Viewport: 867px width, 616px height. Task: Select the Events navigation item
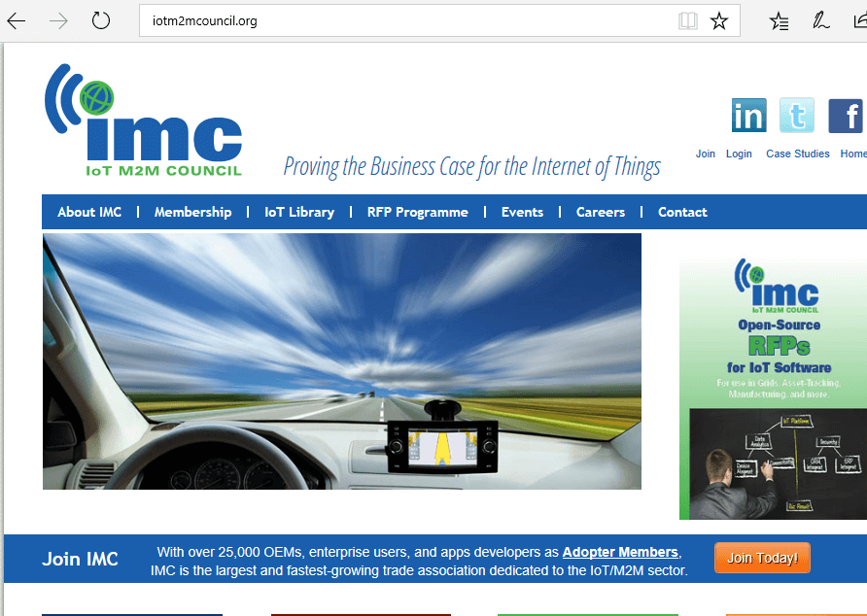(522, 212)
